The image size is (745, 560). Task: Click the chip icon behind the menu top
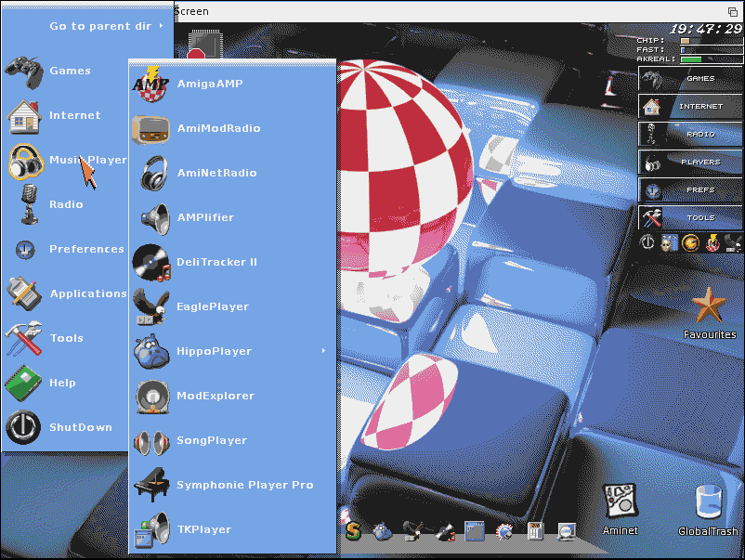(204, 45)
